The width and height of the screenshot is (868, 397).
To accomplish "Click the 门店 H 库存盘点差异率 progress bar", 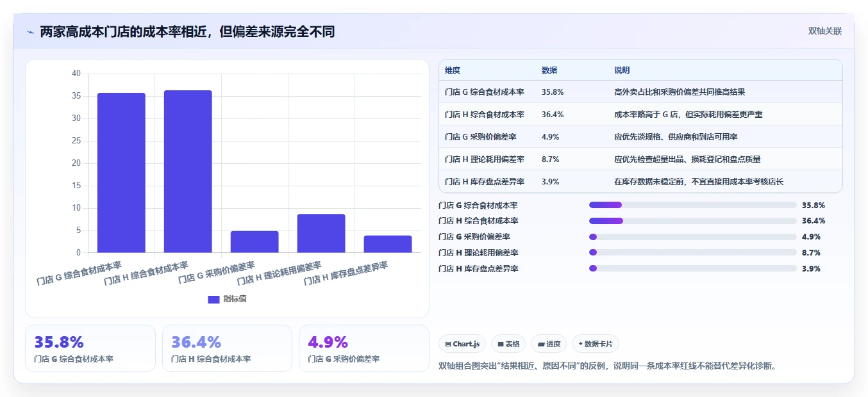I will click(x=692, y=269).
